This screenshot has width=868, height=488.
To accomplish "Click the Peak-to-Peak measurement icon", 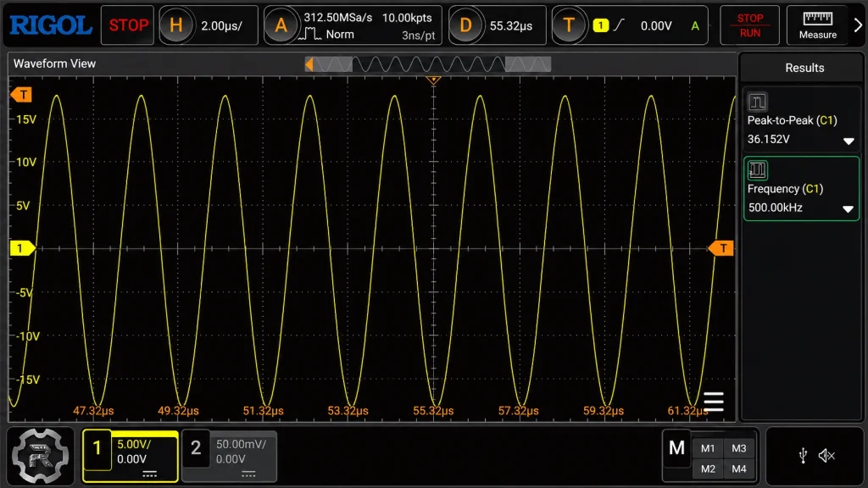I will (757, 103).
